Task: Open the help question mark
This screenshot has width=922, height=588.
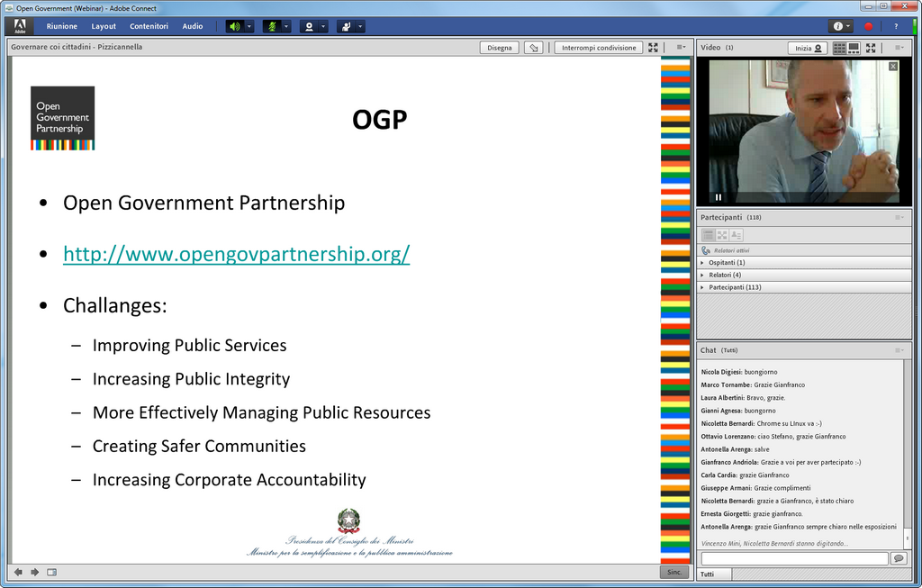Action: click(896, 26)
